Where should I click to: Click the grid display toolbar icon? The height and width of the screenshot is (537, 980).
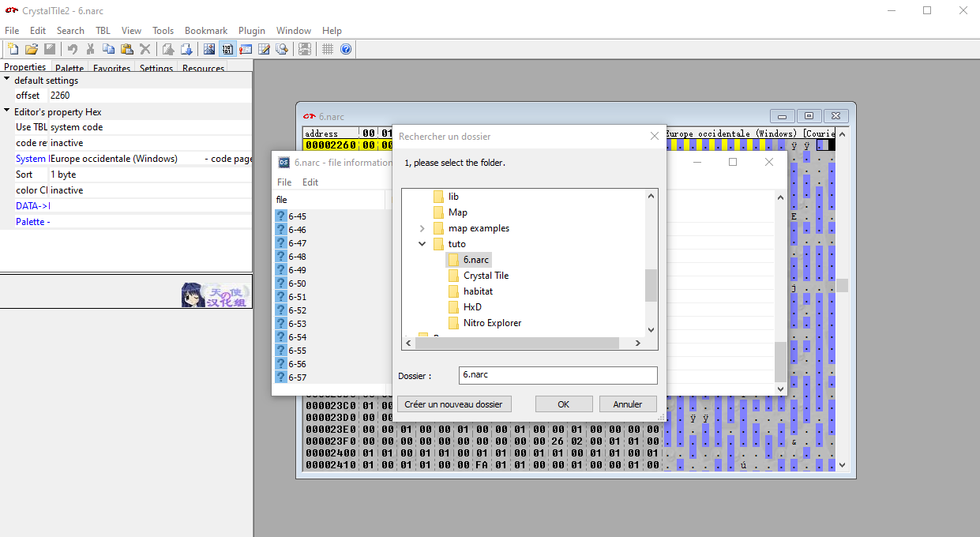(x=328, y=49)
